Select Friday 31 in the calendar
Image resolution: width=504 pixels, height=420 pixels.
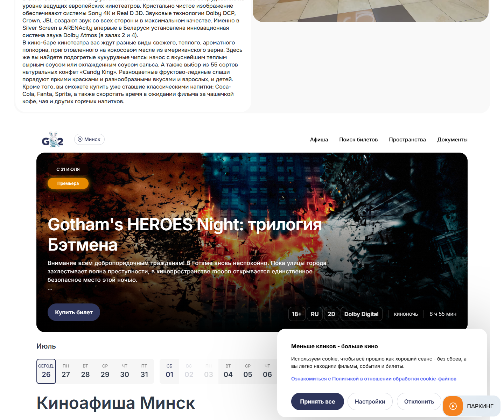[x=144, y=371]
